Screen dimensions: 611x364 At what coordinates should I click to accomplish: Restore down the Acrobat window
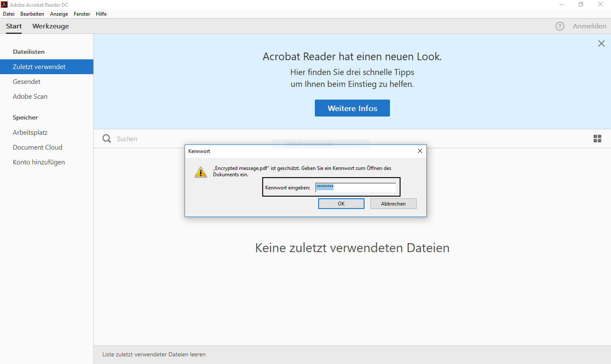click(x=581, y=5)
